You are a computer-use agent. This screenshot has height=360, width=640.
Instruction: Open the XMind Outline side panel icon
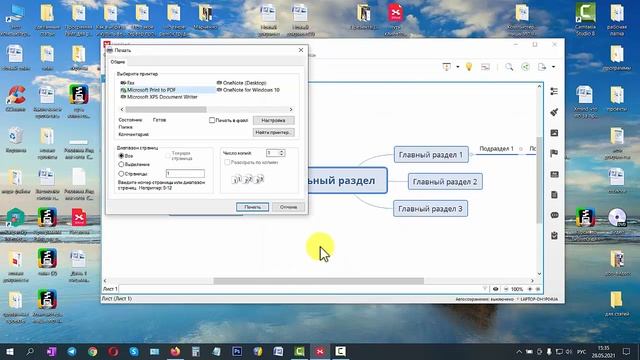pyautogui.click(x=554, y=91)
